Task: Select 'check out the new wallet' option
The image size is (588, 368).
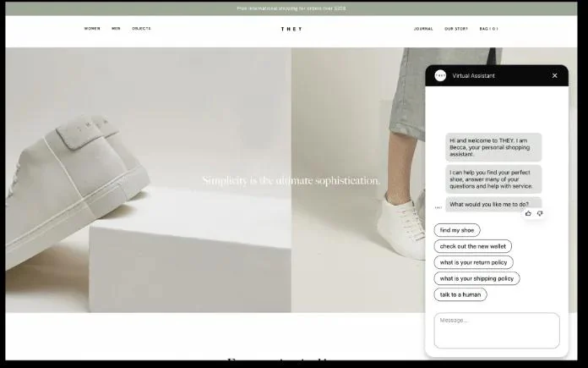Action: pos(473,246)
